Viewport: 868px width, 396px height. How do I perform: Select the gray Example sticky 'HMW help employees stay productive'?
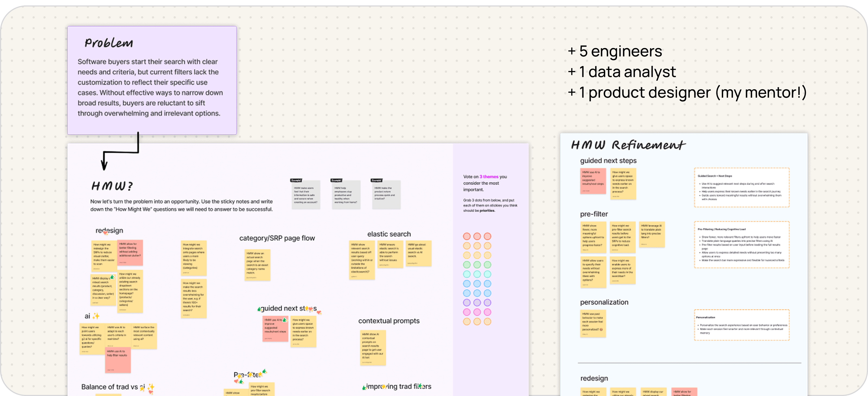coord(346,194)
